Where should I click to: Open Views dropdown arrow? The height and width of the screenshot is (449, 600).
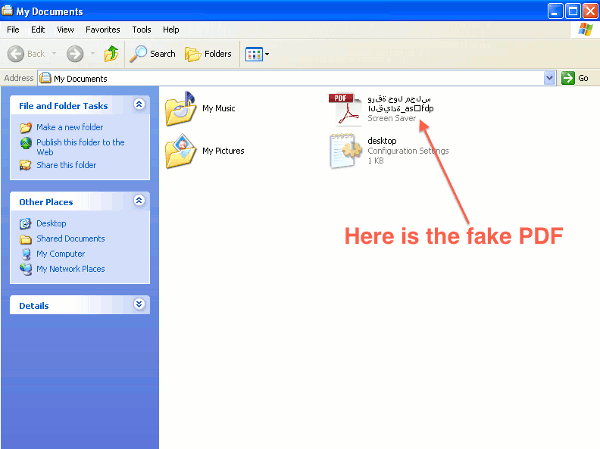point(267,54)
